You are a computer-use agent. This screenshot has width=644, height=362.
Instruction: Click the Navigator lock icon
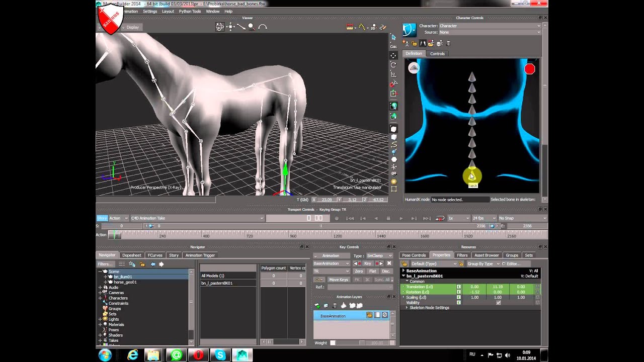tap(142, 264)
